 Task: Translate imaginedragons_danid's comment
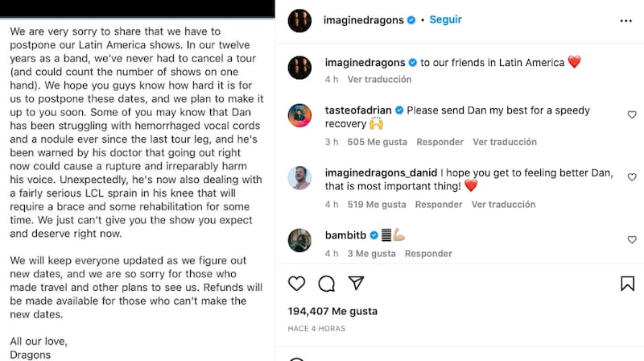[x=503, y=205]
